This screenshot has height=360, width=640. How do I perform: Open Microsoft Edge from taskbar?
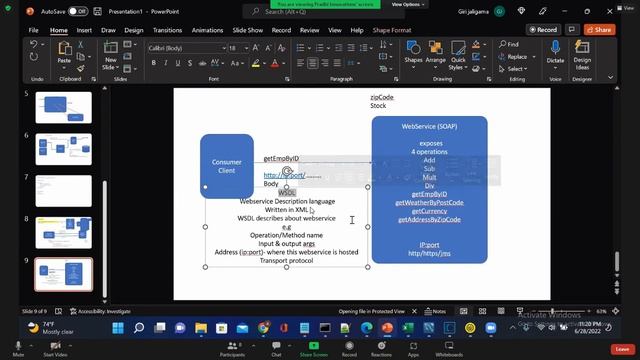tap(367, 328)
